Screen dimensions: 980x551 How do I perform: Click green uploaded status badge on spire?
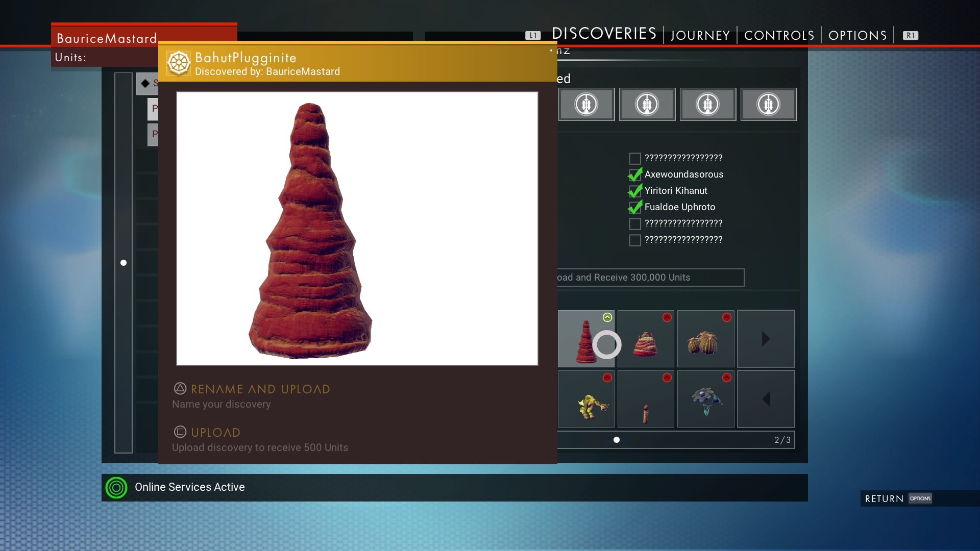point(607,317)
